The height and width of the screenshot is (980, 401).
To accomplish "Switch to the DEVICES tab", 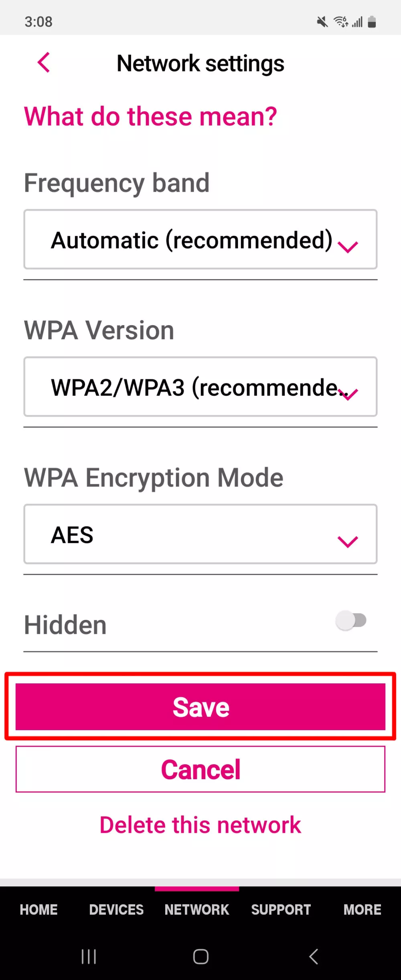I will click(x=115, y=909).
